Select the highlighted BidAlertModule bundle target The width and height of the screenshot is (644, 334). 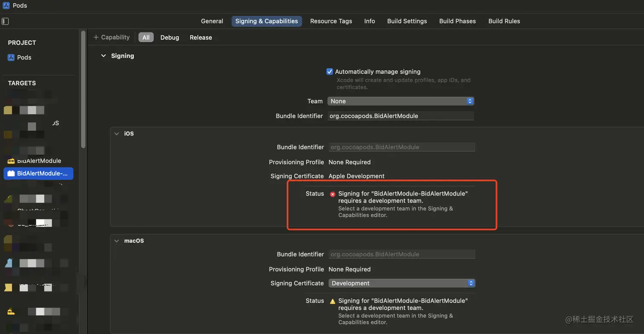(38, 173)
